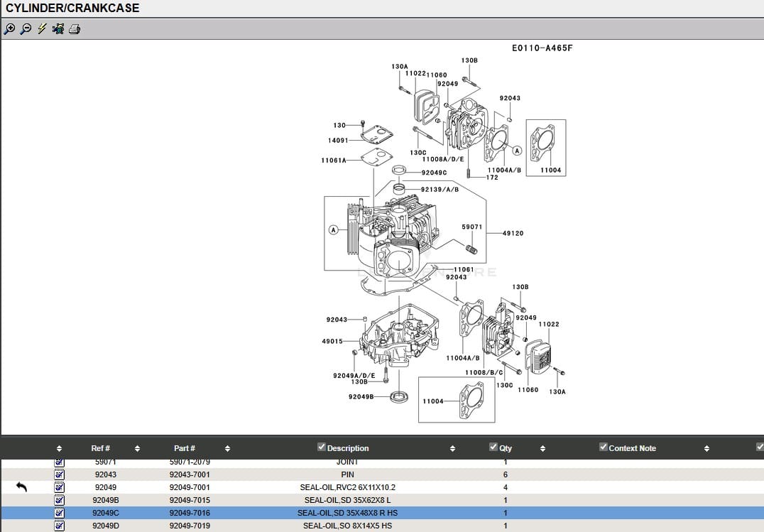Open part number 92049-7001
The height and width of the screenshot is (532, 764).
coord(190,487)
